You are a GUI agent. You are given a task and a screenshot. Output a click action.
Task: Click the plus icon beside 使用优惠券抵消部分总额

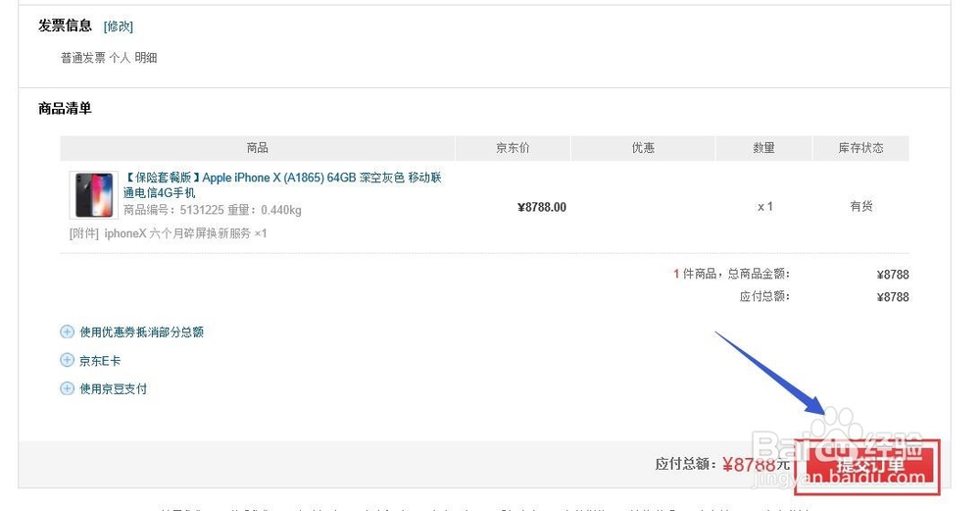click(68, 332)
